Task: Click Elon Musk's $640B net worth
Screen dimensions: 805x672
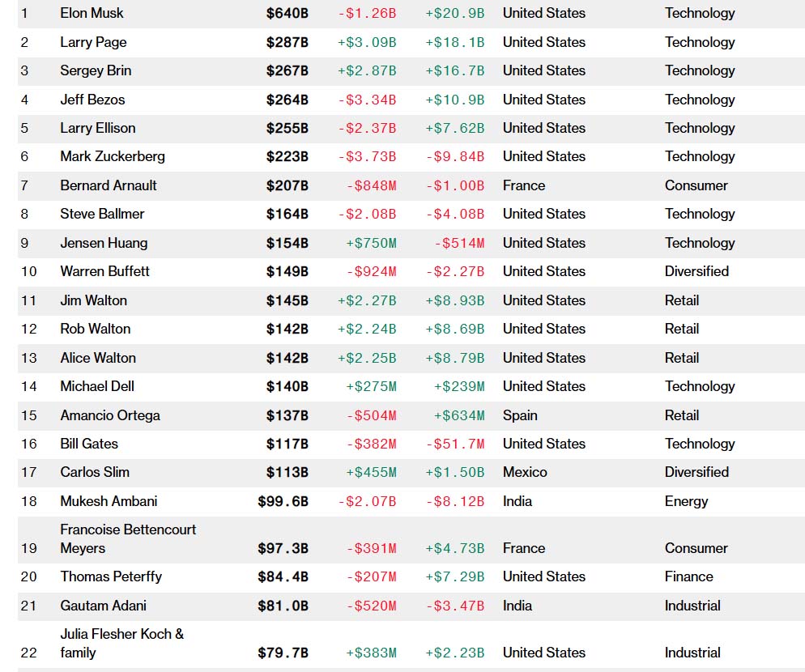Action: coord(287,13)
